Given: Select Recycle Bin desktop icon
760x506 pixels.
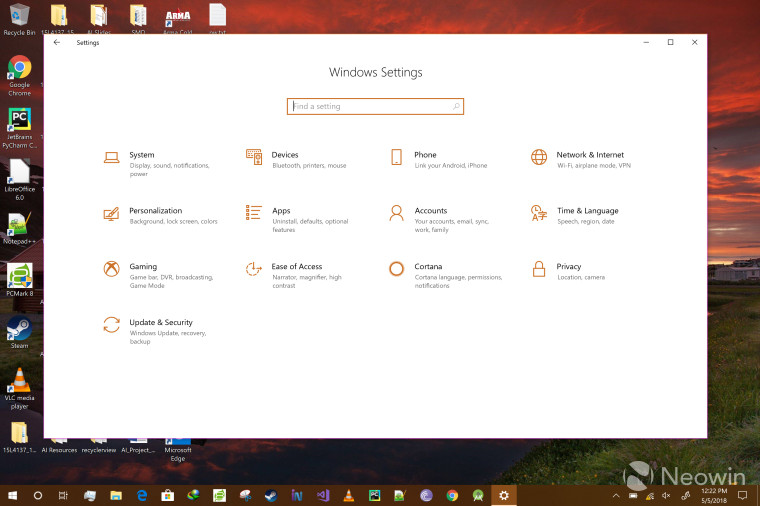Looking at the screenshot, I should click(19, 19).
